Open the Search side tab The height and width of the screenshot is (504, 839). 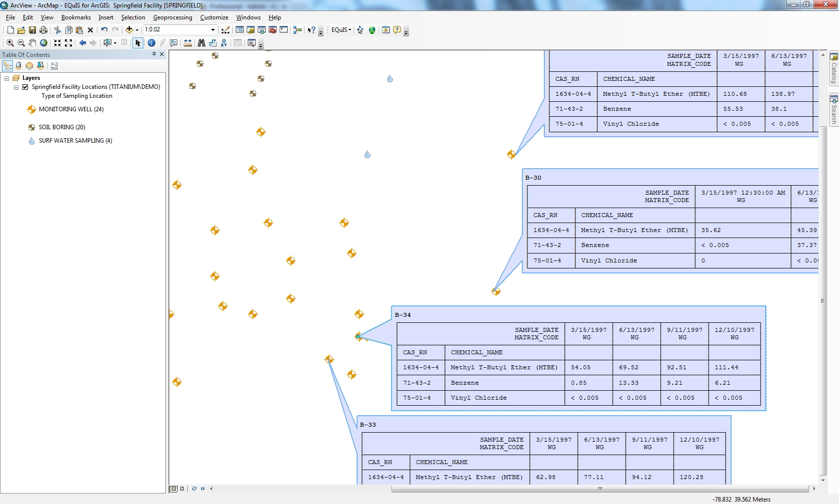[834, 110]
